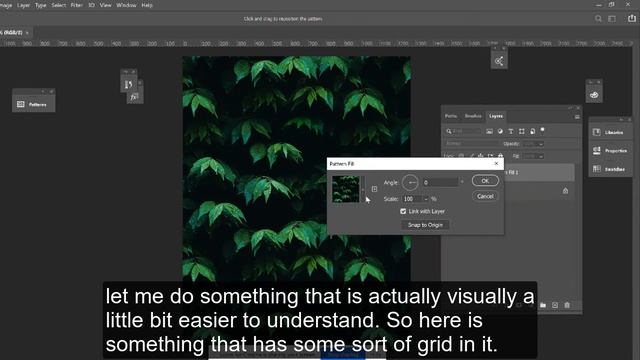Open the Swatches panel

[x=610, y=169]
